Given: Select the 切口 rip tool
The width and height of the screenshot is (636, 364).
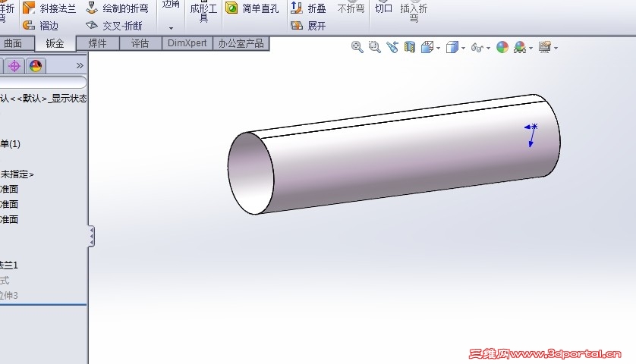Looking at the screenshot, I should [383, 8].
